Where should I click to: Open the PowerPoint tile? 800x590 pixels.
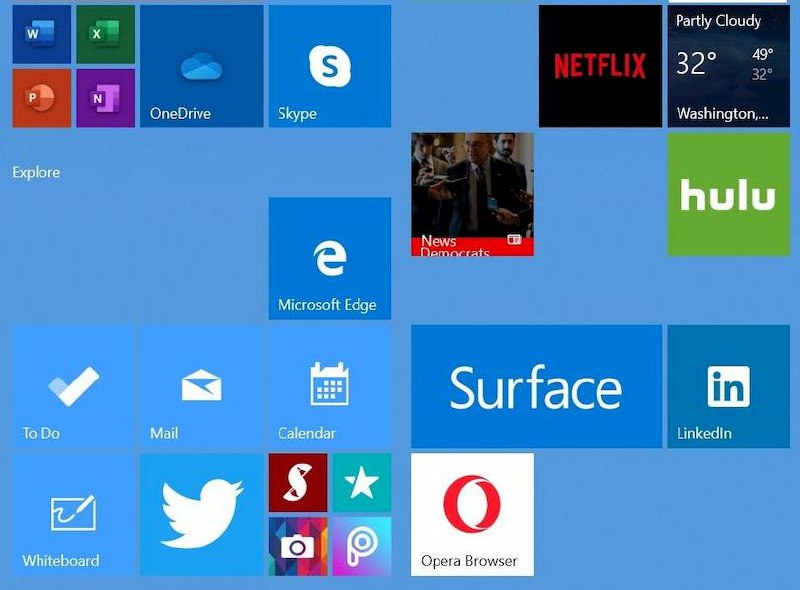[42, 98]
